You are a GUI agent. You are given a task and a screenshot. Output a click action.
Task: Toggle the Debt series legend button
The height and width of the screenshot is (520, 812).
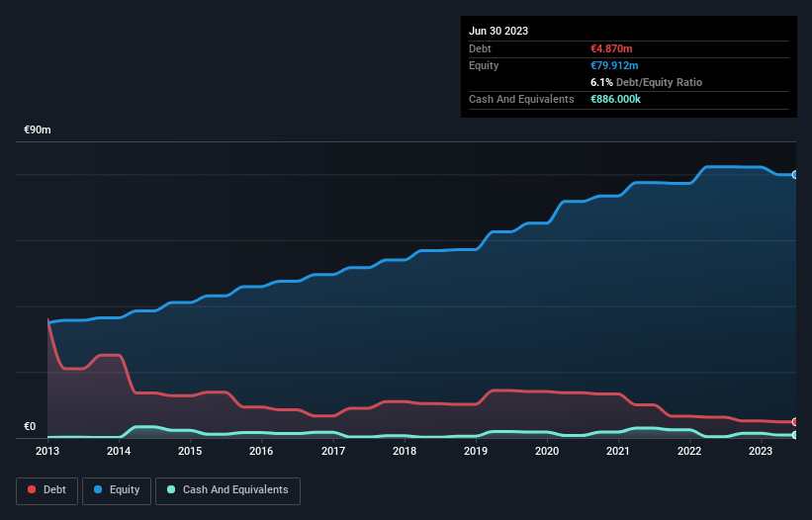pos(47,490)
